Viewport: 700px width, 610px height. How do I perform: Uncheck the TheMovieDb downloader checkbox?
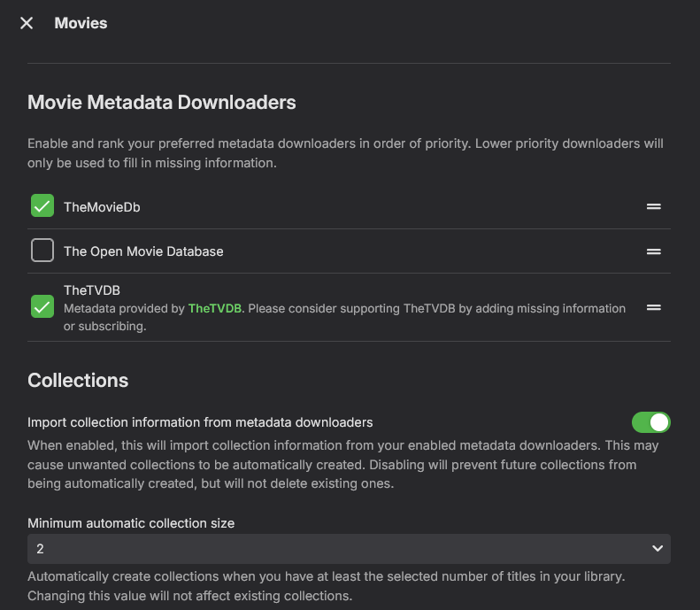42,206
